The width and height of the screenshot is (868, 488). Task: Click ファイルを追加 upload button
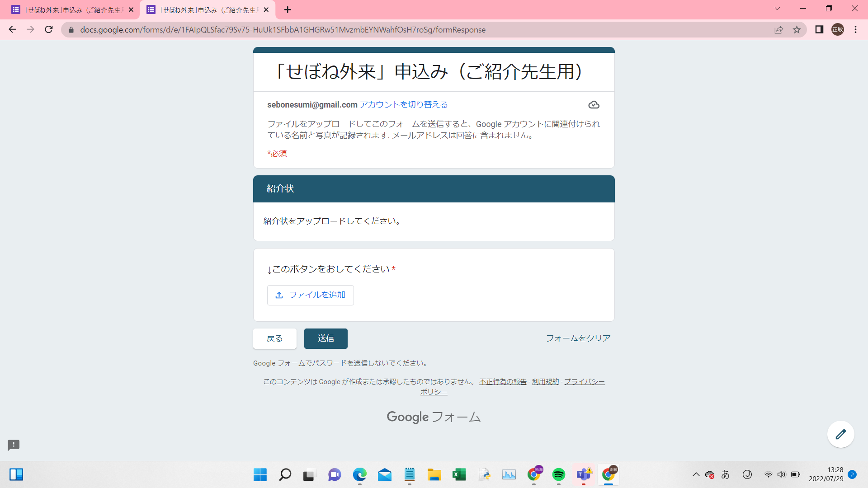tap(311, 295)
